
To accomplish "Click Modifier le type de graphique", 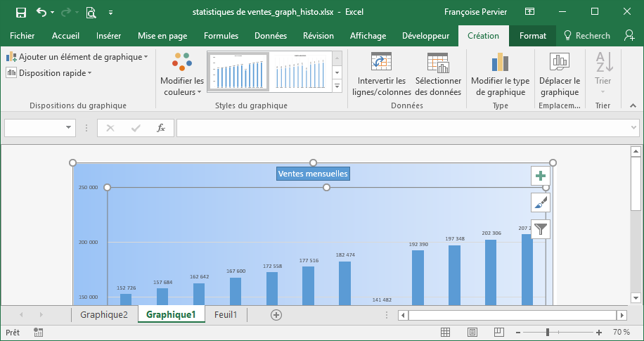I will 500,63.
